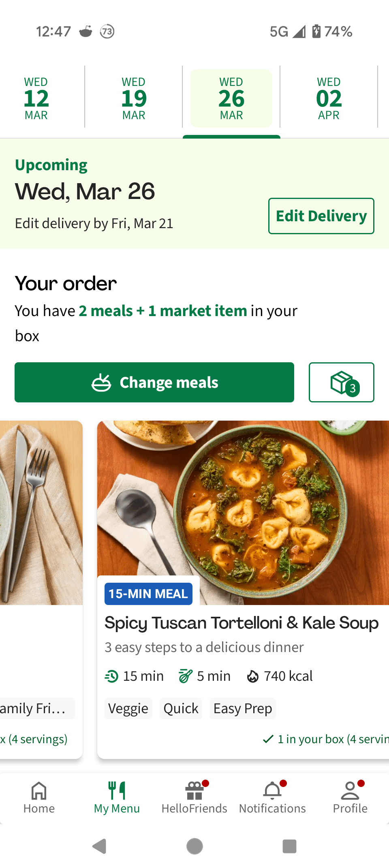Open the box contents icon with 3 badge
389x868 pixels.
click(341, 382)
